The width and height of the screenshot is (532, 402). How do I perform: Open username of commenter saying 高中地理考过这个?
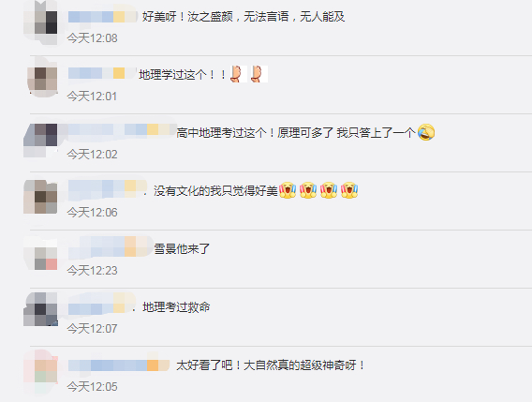[x=122, y=130]
